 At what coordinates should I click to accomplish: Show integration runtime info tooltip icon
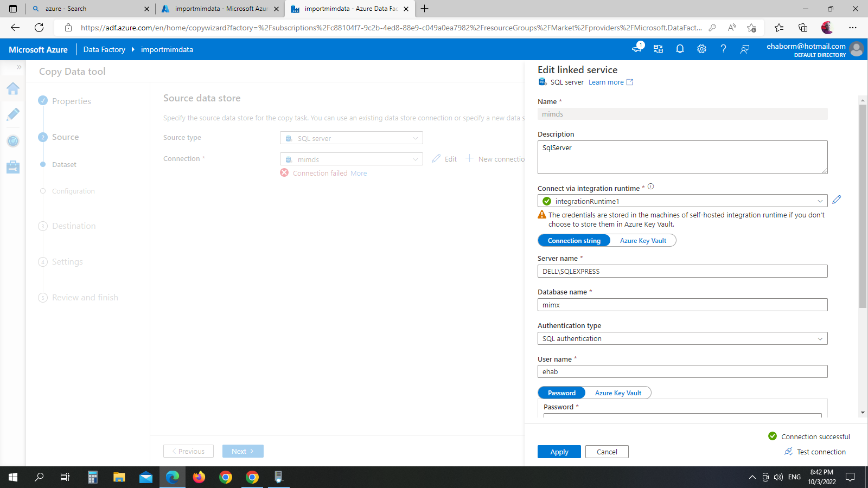point(651,187)
